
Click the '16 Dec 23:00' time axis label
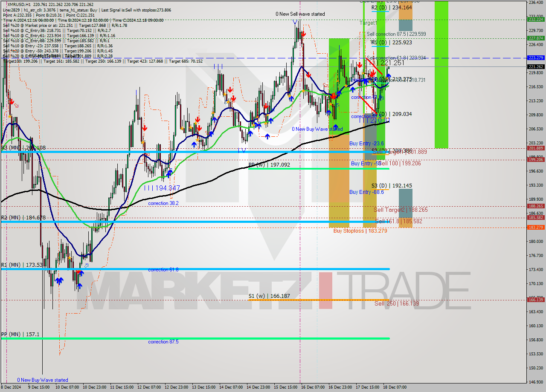coord(340,387)
